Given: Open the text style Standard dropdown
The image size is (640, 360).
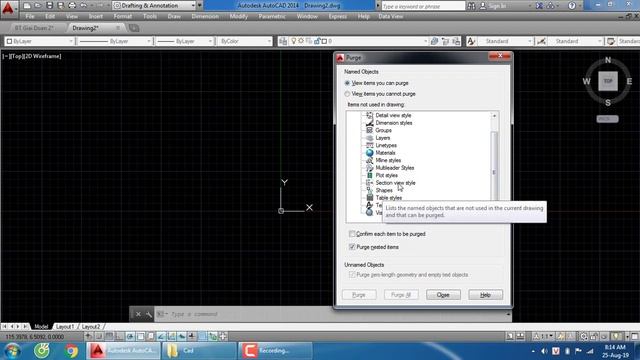Looking at the screenshot, I should pos(505,41).
